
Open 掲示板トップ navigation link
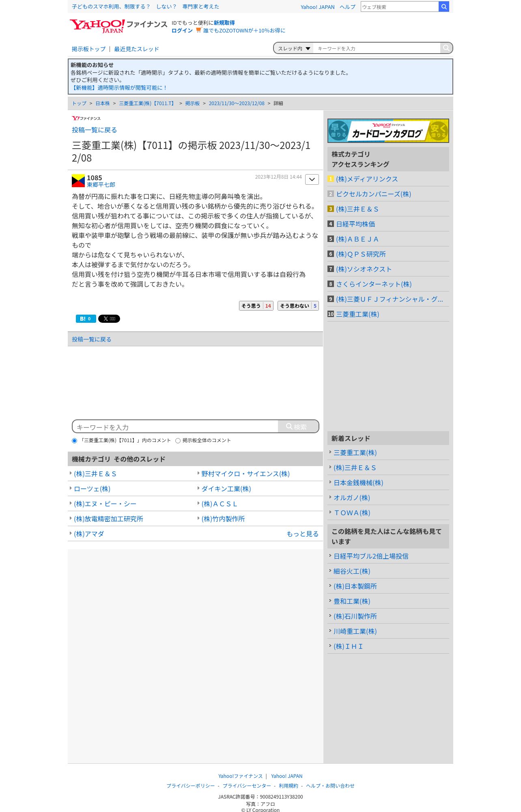click(88, 49)
